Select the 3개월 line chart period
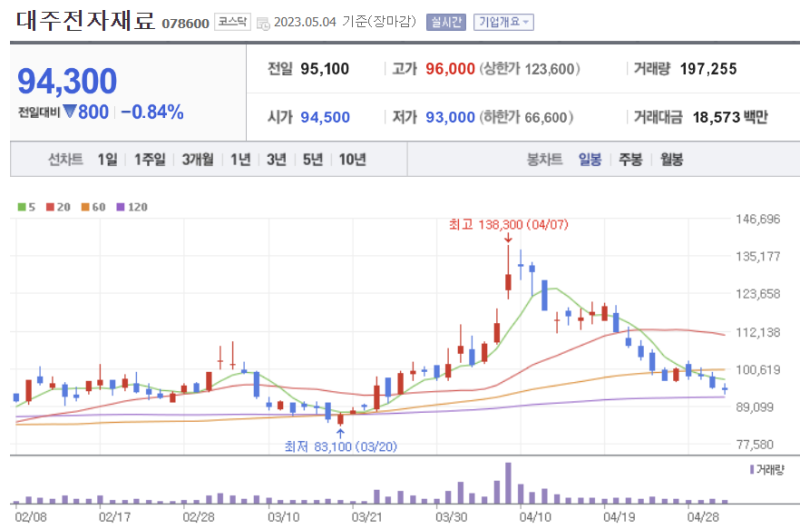Image resolution: width=800 pixels, height=529 pixels. (x=198, y=160)
